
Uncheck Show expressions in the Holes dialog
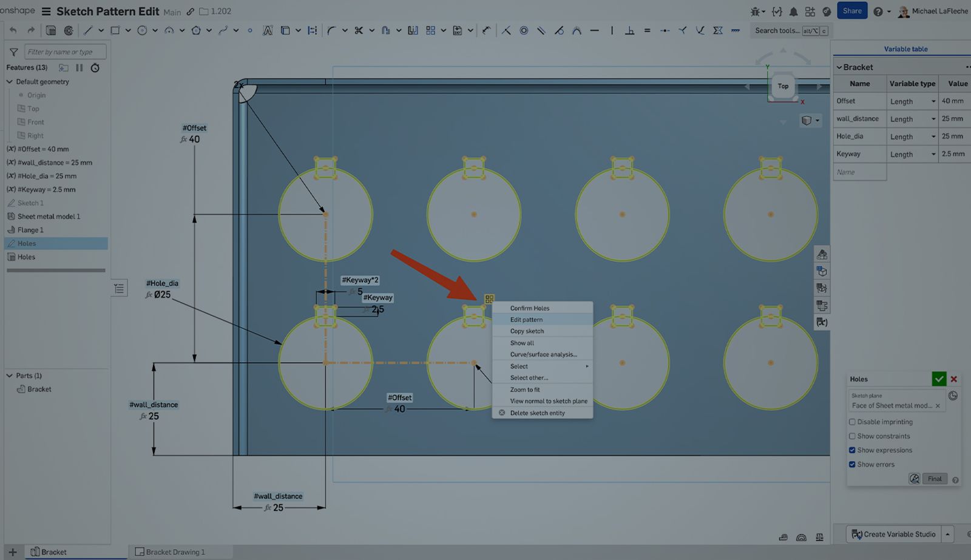(x=853, y=450)
